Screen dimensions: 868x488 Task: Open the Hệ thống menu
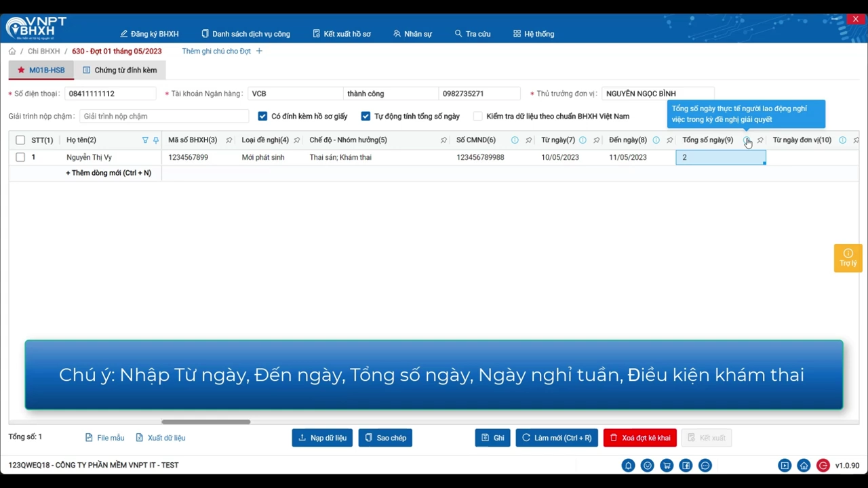(x=534, y=34)
